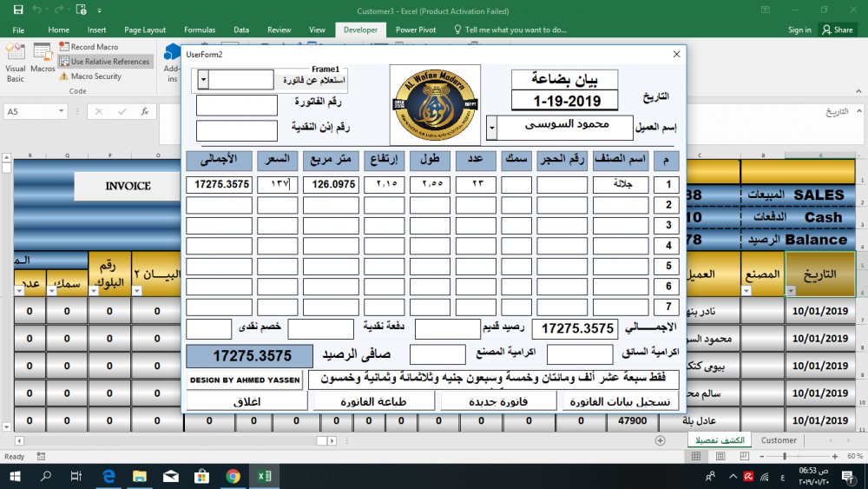Click the item name field in row 1
Image resolution: width=868 pixels, height=489 pixels.
[x=621, y=184]
